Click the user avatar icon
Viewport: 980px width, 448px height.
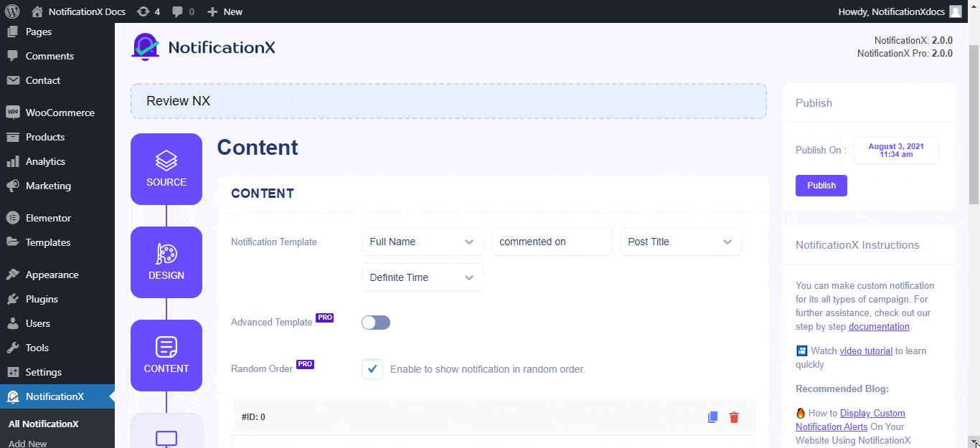(x=956, y=11)
